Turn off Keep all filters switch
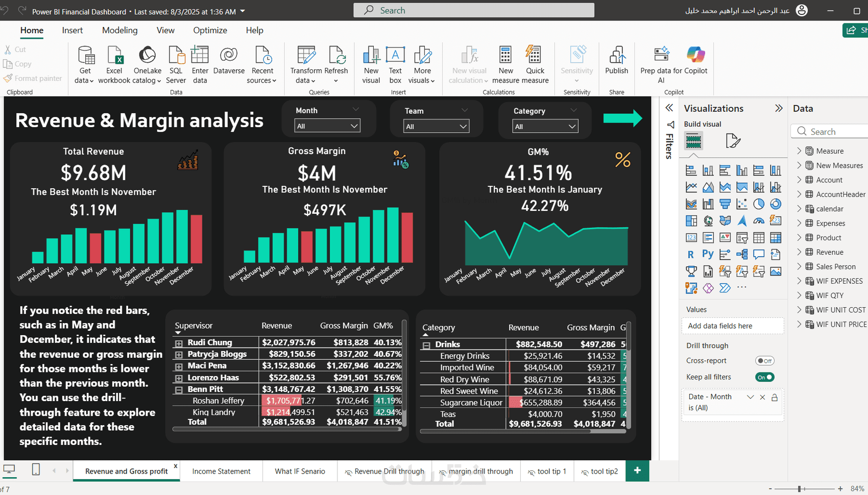Viewport: 868px width, 495px height. [x=765, y=377]
